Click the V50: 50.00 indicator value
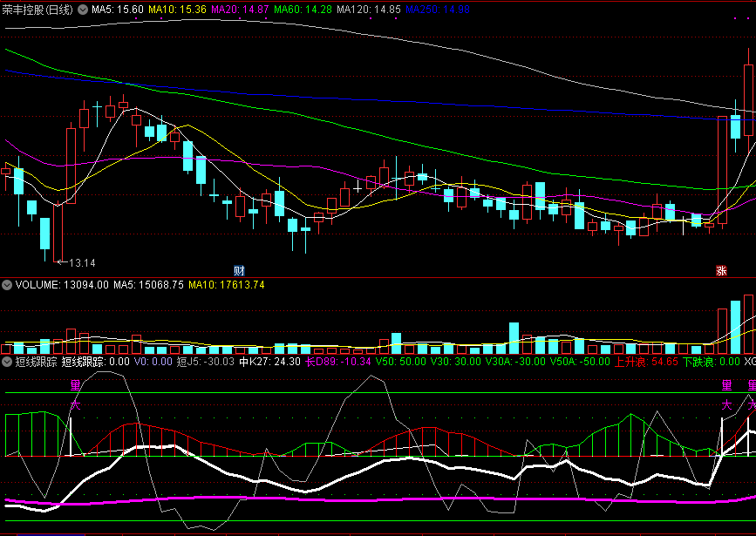This screenshot has height=536, width=756. [400, 362]
